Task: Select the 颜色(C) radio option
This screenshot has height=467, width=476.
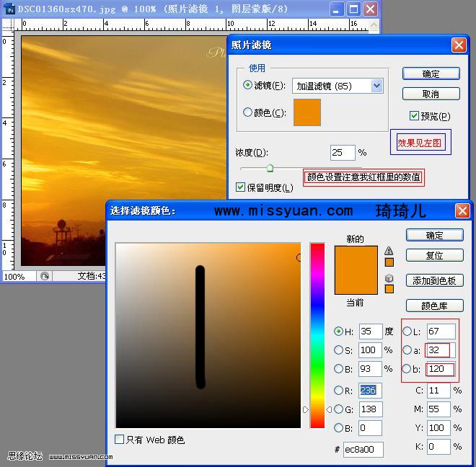Action: point(247,112)
